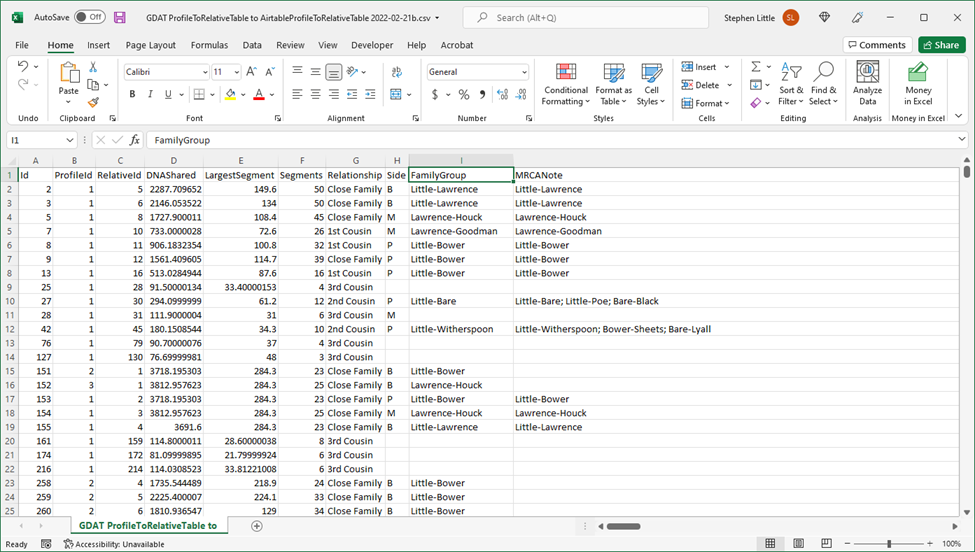The image size is (975, 552).
Task: Switch to the Page Layout tab
Action: click(150, 45)
